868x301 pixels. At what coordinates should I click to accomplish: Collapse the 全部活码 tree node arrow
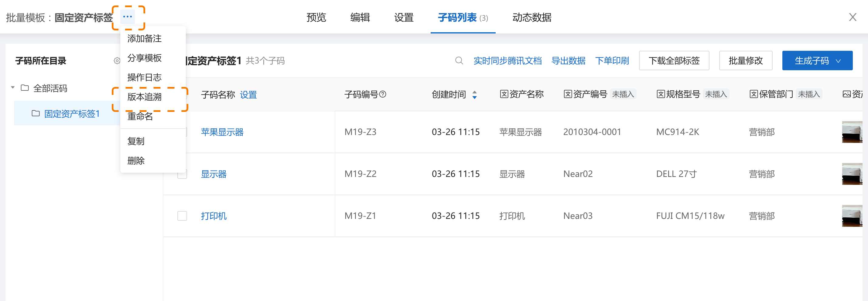(13, 88)
